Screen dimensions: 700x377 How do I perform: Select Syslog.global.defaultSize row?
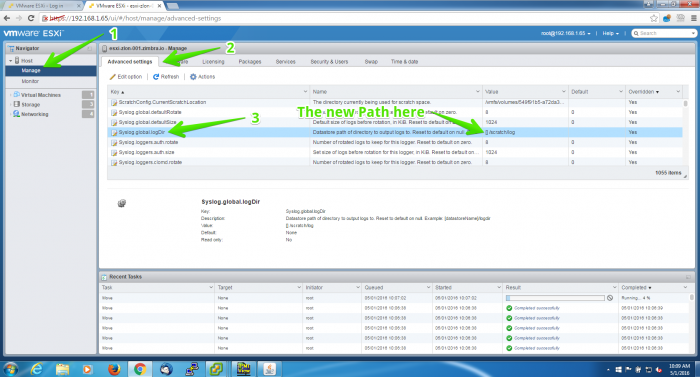pos(395,122)
